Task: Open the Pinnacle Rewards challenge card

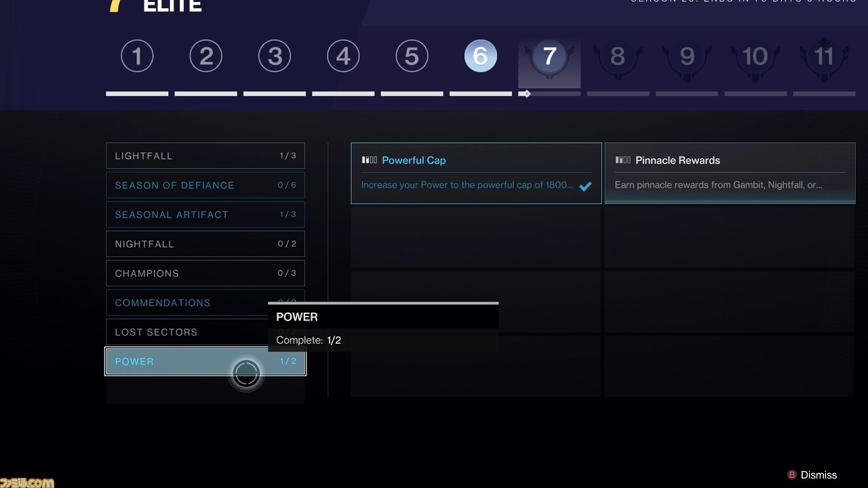Action: click(x=730, y=173)
